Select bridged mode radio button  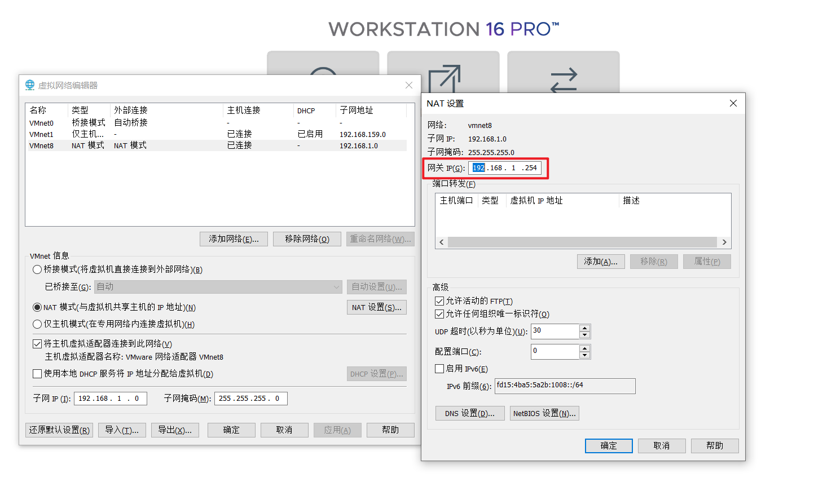[37, 269]
